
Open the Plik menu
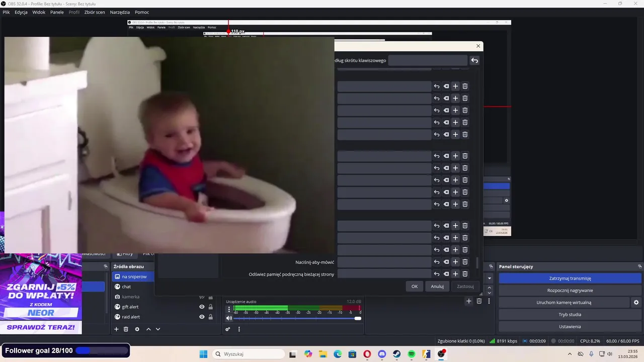point(7,12)
